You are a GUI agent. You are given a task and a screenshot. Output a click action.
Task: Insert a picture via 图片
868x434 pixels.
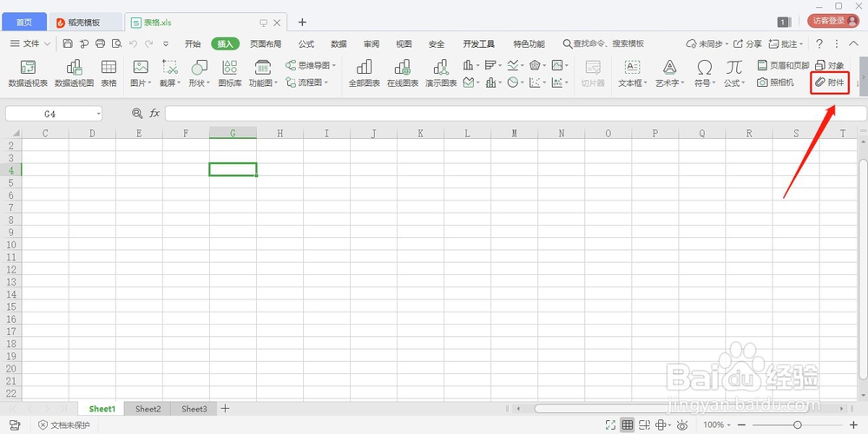tap(141, 74)
